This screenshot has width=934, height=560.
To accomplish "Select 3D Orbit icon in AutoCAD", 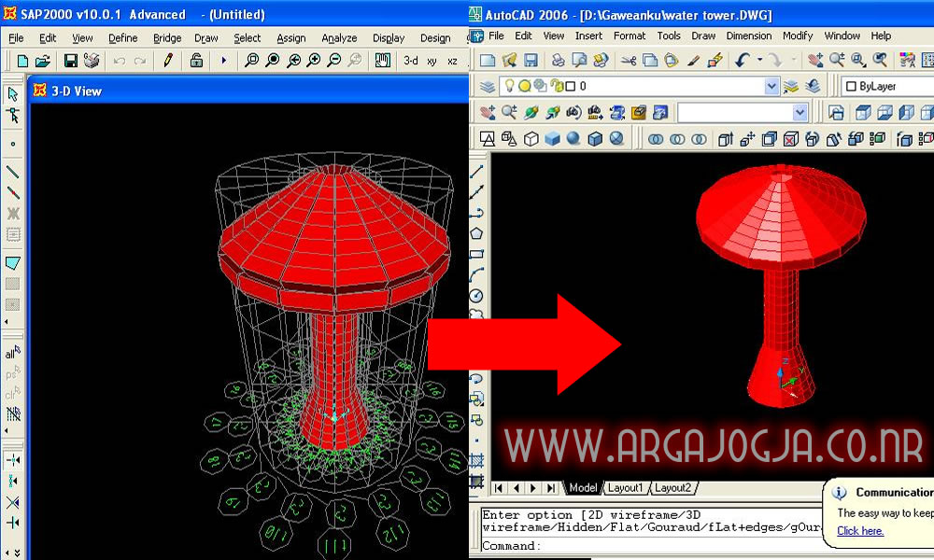I will point(531,113).
